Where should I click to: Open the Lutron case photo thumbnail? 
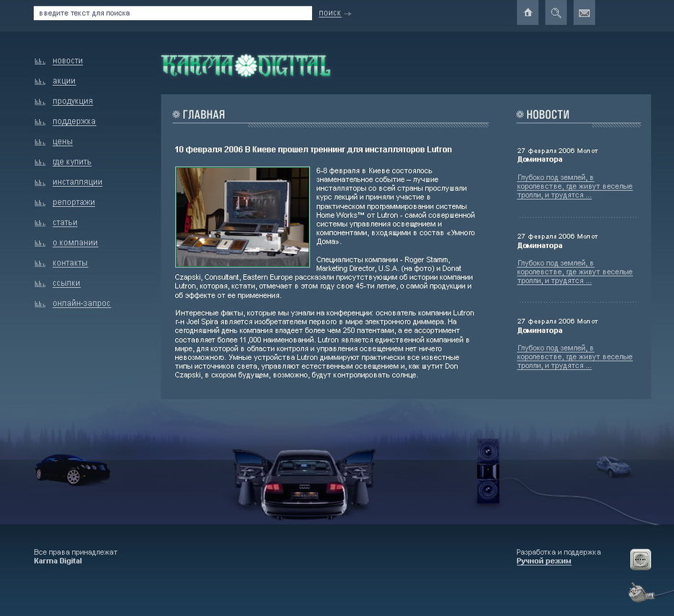pos(242,217)
